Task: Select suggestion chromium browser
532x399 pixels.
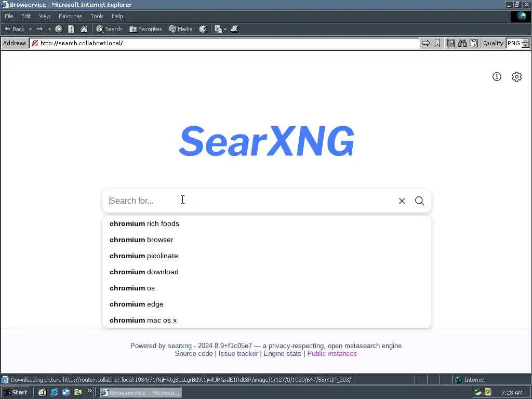Action: (x=267, y=240)
